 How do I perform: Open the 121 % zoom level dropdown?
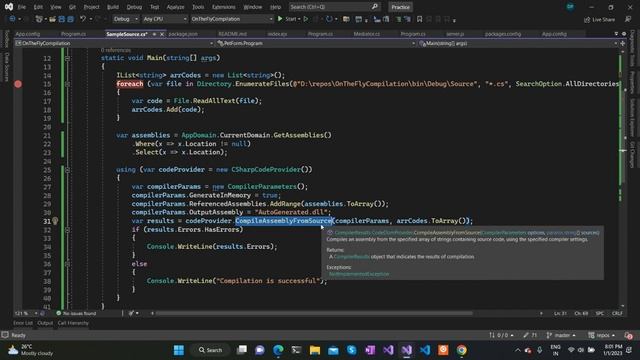(26, 313)
